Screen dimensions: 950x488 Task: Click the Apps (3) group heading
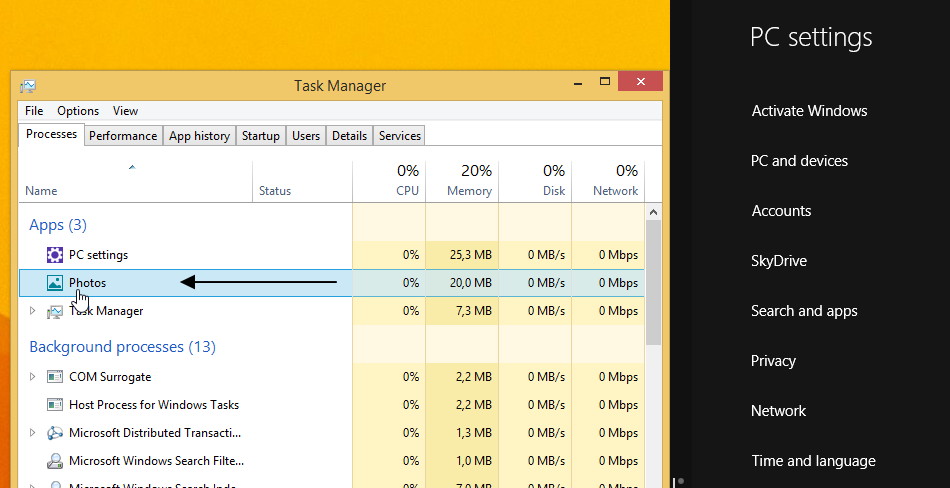[x=58, y=225]
